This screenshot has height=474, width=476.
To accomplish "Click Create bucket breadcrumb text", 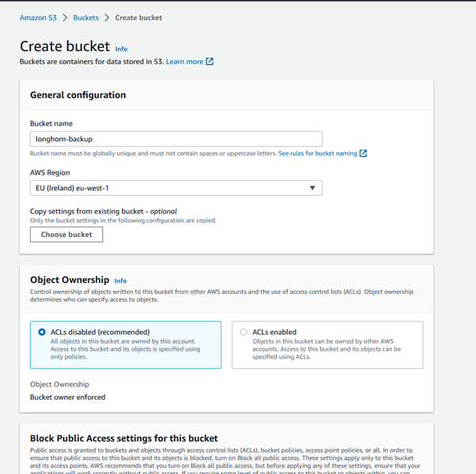I will point(138,18).
